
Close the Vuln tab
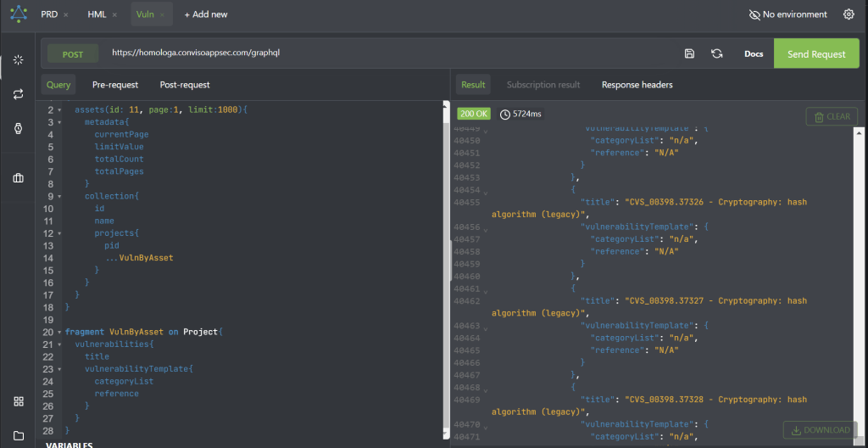(162, 15)
